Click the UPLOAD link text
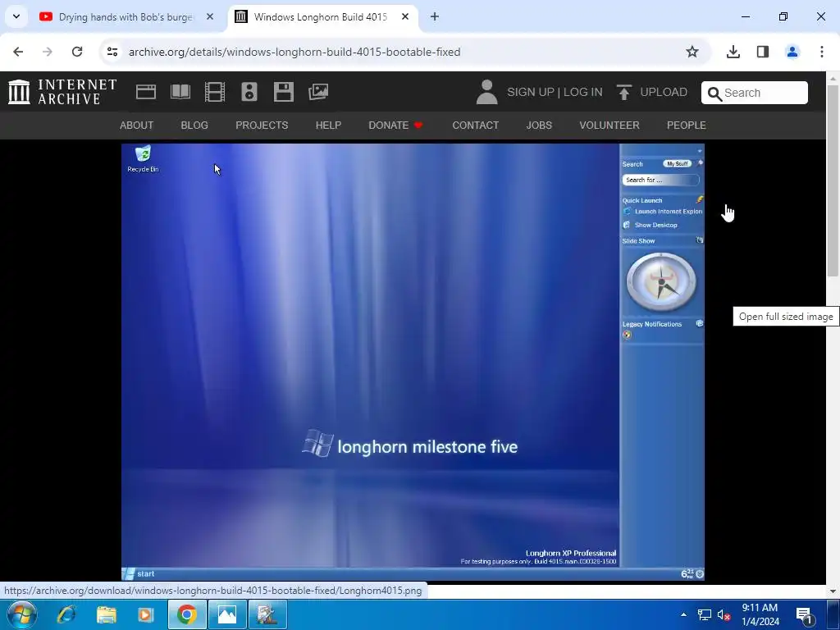The height and width of the screenshot is (630, 840). tap(664, 92)
